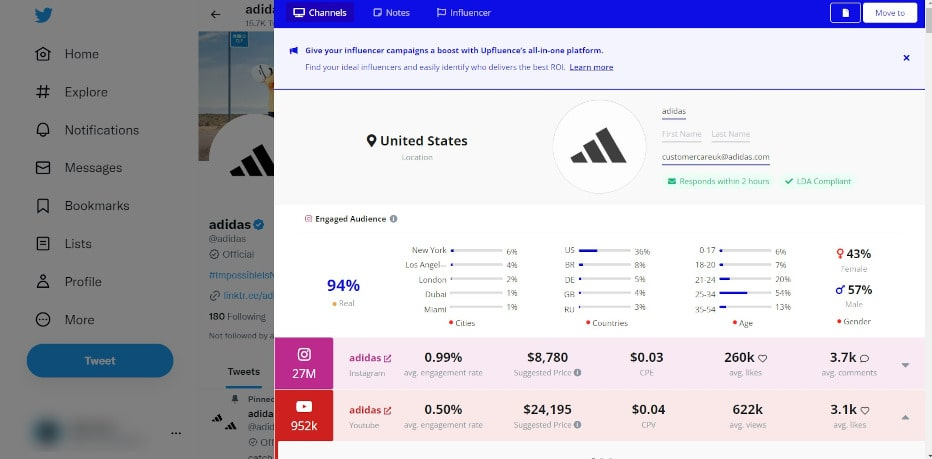
Task: Click the More circle icon
Action: click(43, 320)
